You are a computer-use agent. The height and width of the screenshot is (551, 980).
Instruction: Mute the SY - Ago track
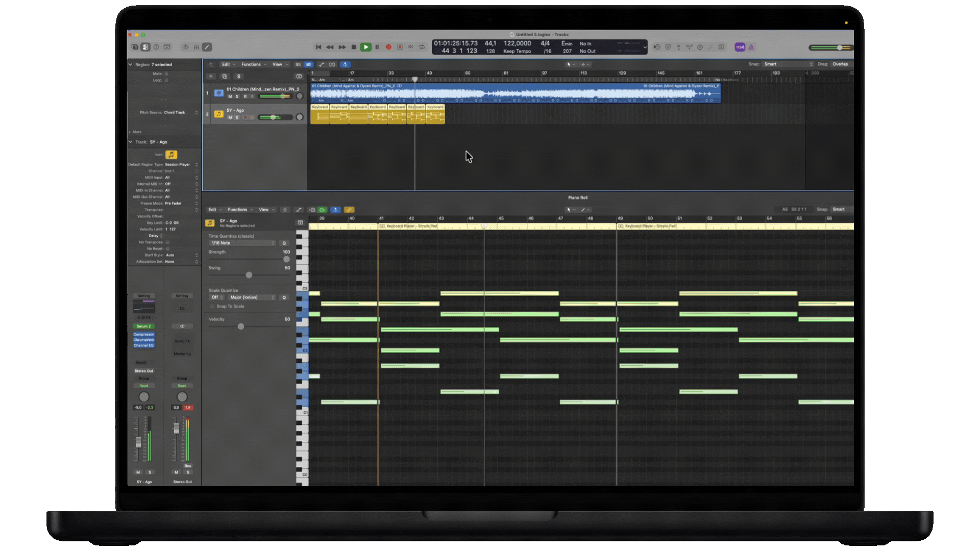(x=230, y=117)
